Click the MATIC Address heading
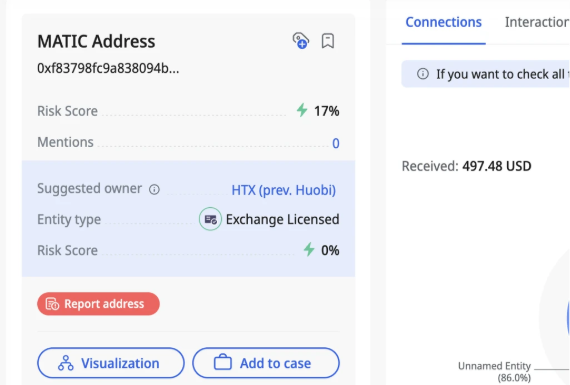The width and height of the screenshot is (570, 385). (96, 41)
